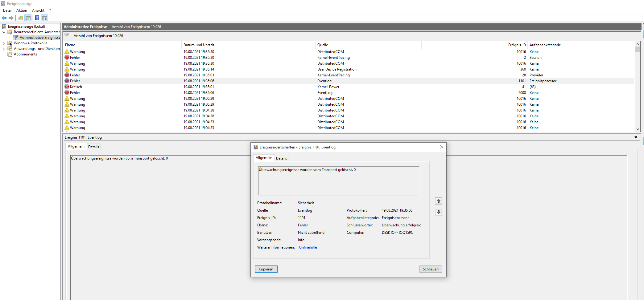This screenshot has width=644, height=300.
Task: Select the 19:05:29 DistributedCOM warning, first one
Action: [x=349, y=99]
